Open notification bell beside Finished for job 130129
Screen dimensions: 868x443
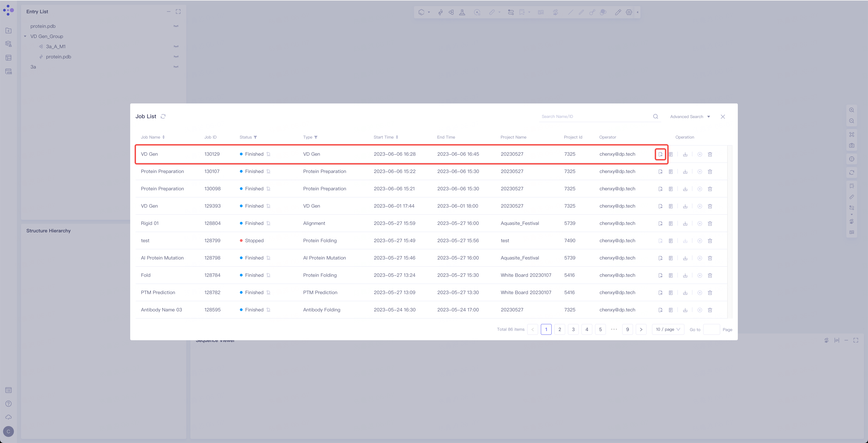coord(268,154)
